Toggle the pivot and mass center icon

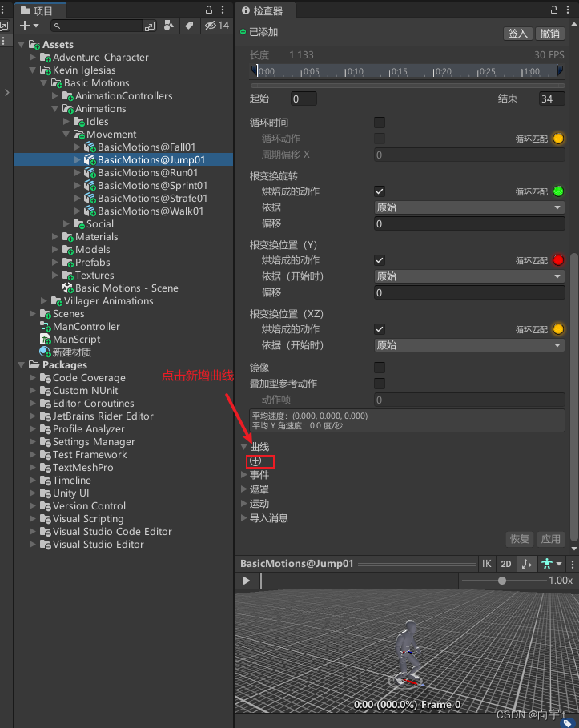526,564
